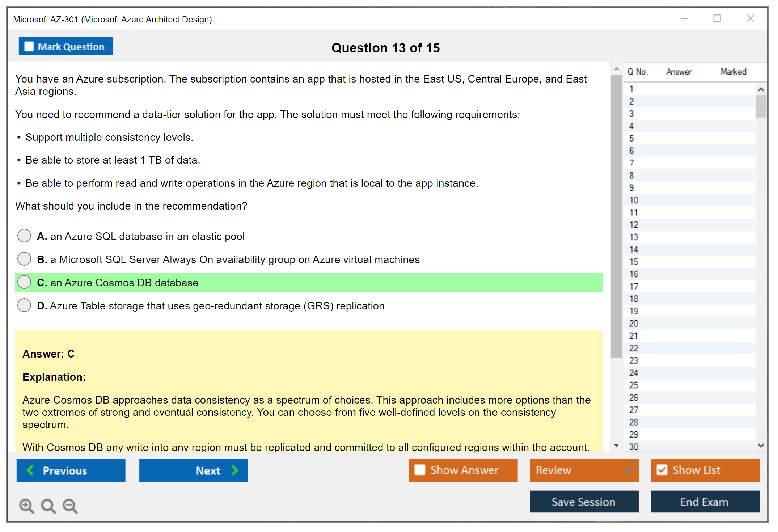Click the End Exam button

pyautogui.click(x=705, y=502)
